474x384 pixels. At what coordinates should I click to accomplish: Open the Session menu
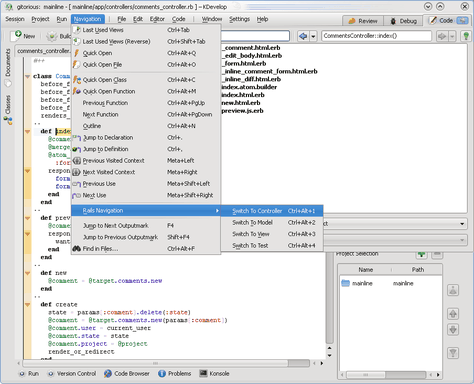15,19
